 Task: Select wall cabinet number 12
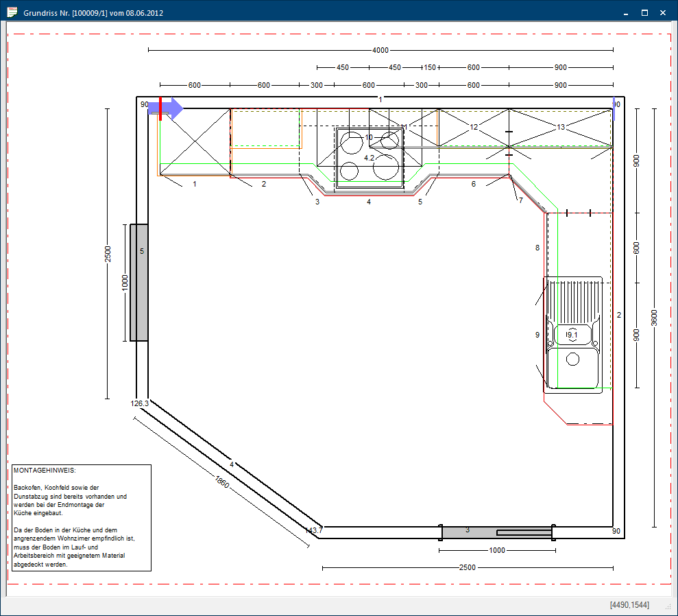[474, 127]
